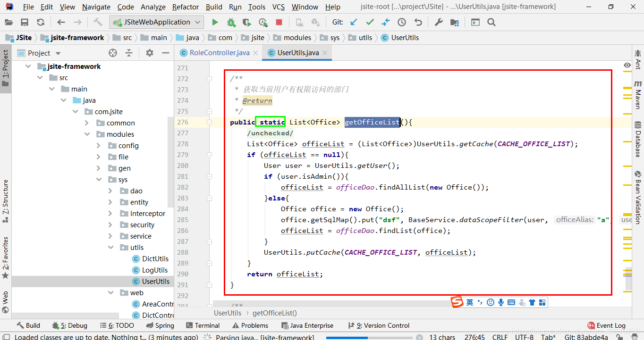Screen dimensions: 644x340
Task: Navigate back with the left arrow
Action: point(61,22)
